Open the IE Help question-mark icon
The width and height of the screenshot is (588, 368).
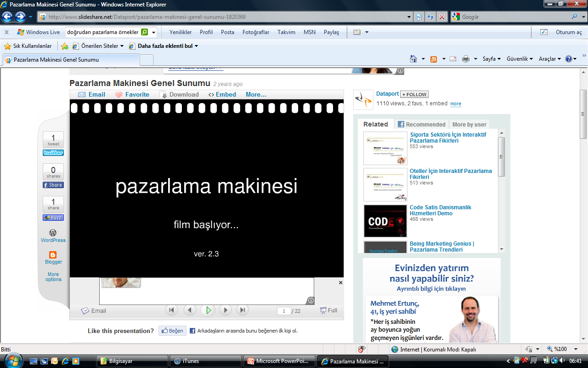click(569, 59)
